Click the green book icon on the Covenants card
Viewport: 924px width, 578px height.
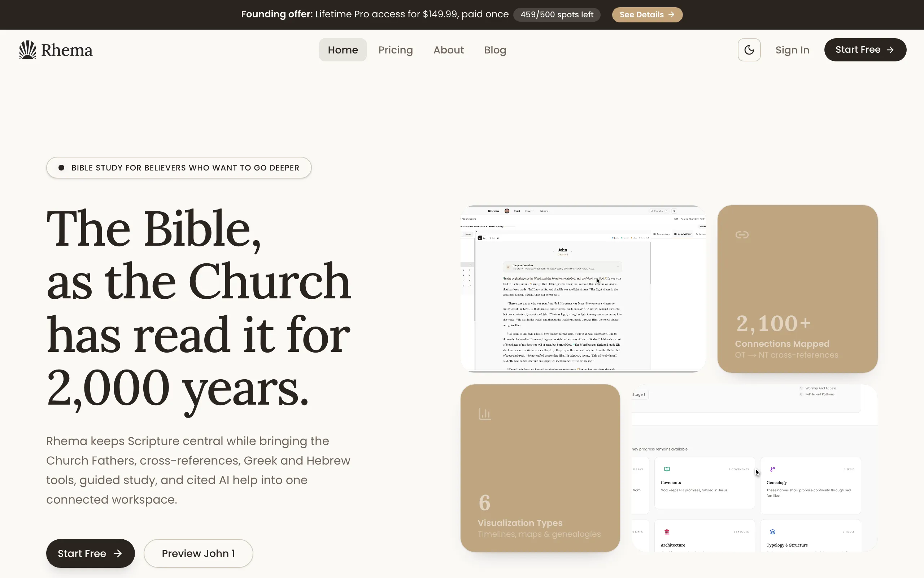tap(667, 469)
